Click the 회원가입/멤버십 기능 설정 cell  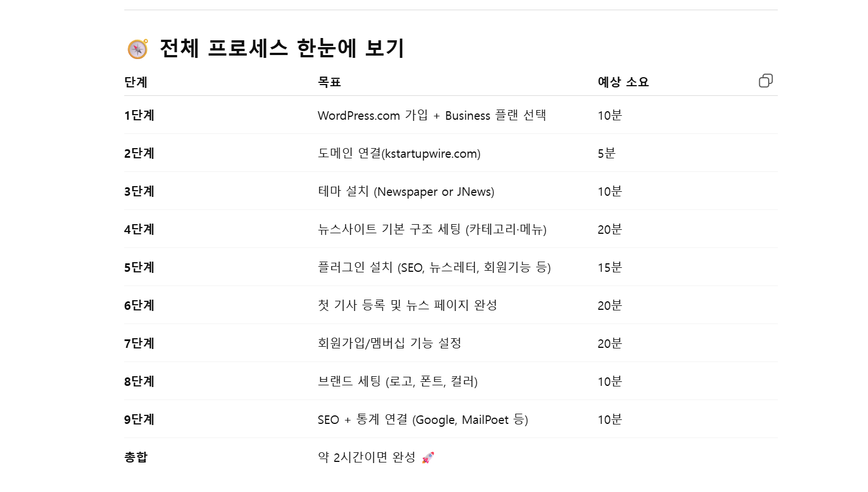point(389,344)
